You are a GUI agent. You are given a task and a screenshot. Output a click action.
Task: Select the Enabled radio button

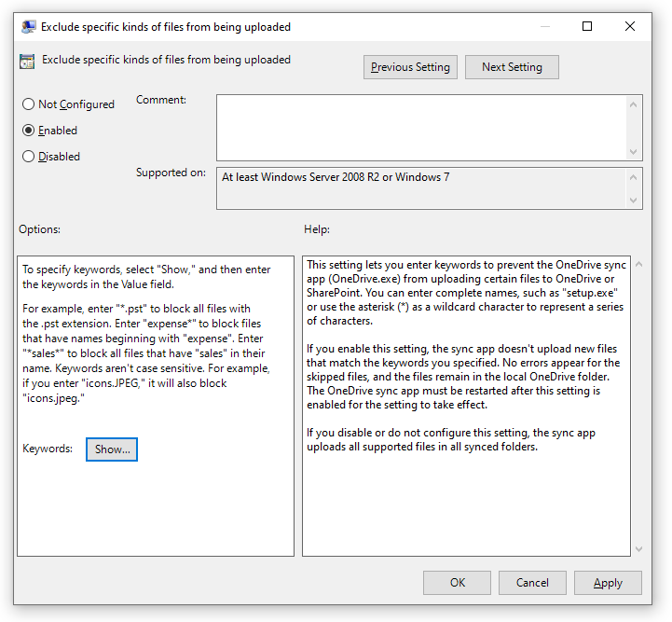(28, 131)
